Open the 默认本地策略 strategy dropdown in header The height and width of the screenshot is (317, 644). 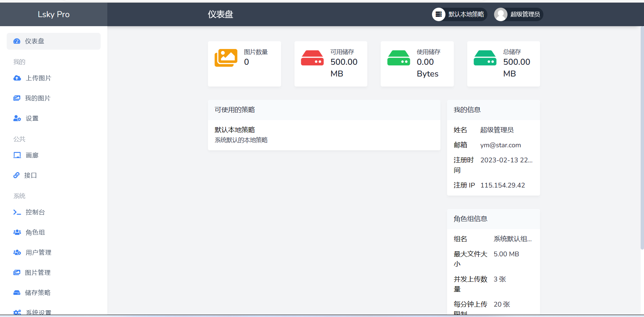pyautogui.click(x=460, y=14)
